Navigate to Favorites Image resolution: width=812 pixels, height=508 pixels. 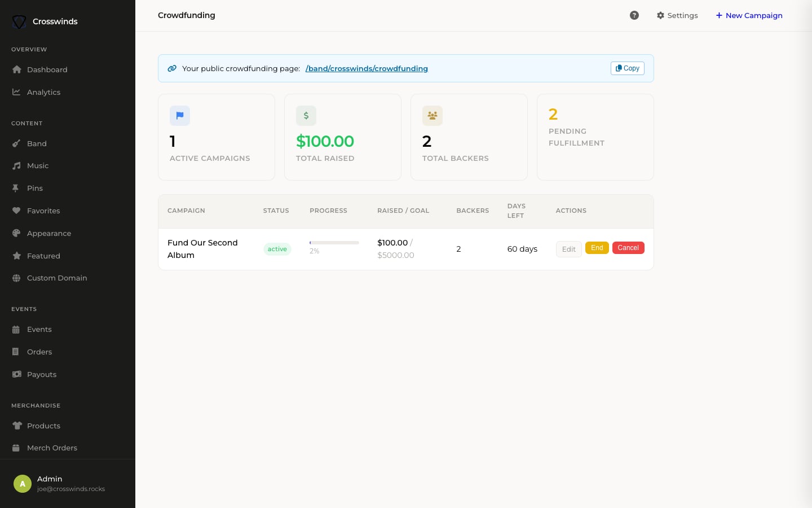coord(68,211)
